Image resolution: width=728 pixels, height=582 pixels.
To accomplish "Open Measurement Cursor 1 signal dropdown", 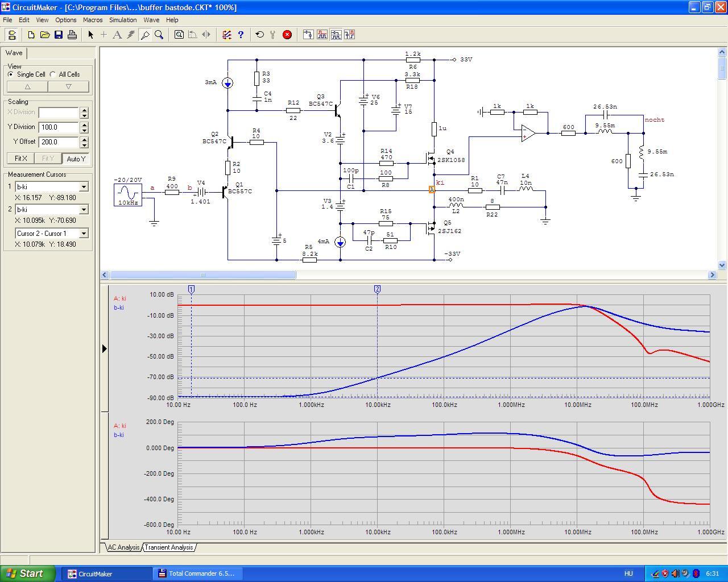I will coord(84,187).
